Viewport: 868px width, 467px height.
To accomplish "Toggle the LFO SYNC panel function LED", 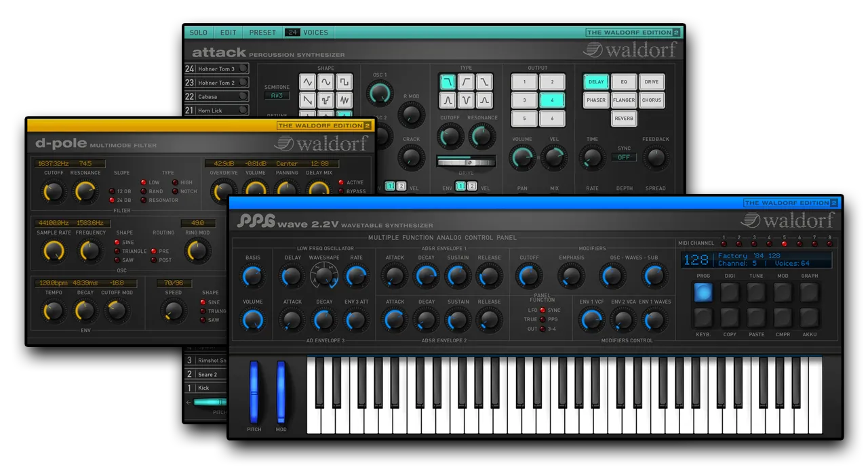I will pos(542,310).
